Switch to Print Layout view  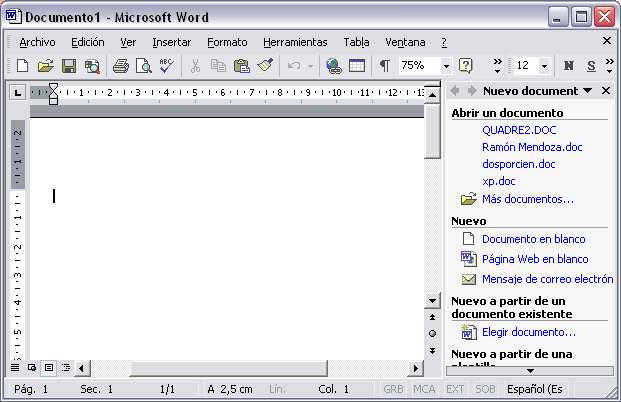[49, 368]
